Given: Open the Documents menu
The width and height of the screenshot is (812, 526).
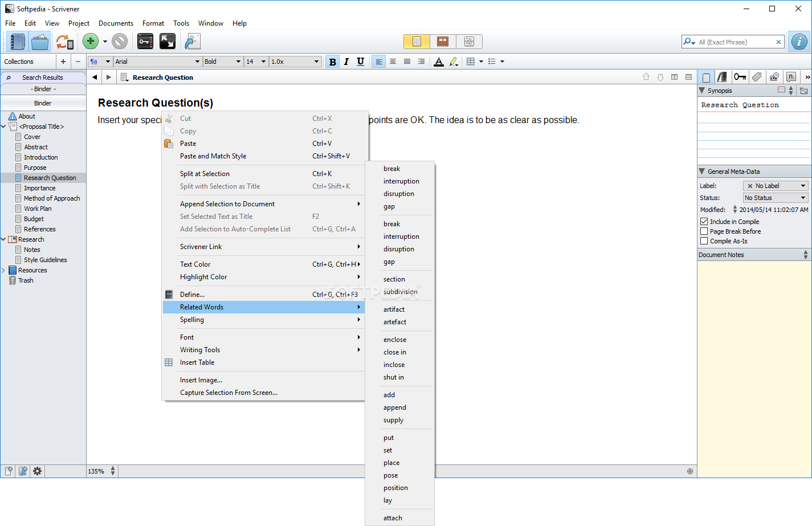Looking at the screenshot, I should pos(116,23).
